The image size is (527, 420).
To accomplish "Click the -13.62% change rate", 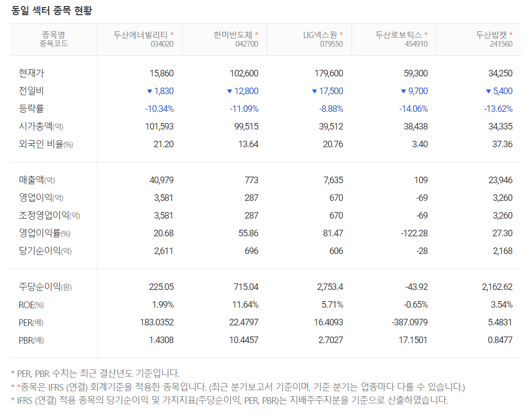I will click(x=498, y=109).
